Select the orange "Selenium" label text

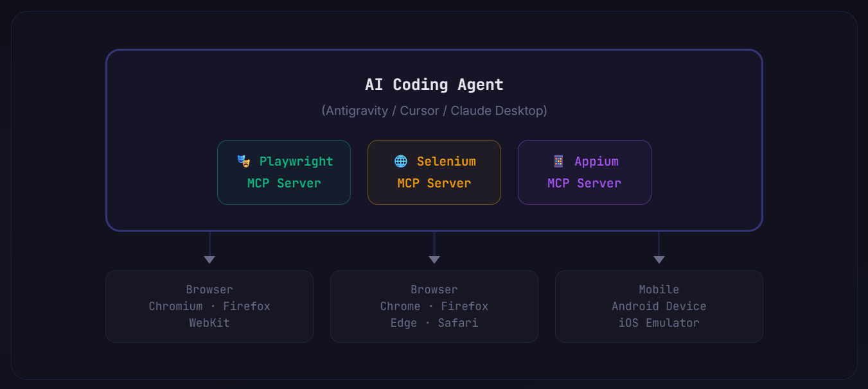pyautogui.click(x=446, y=161)
